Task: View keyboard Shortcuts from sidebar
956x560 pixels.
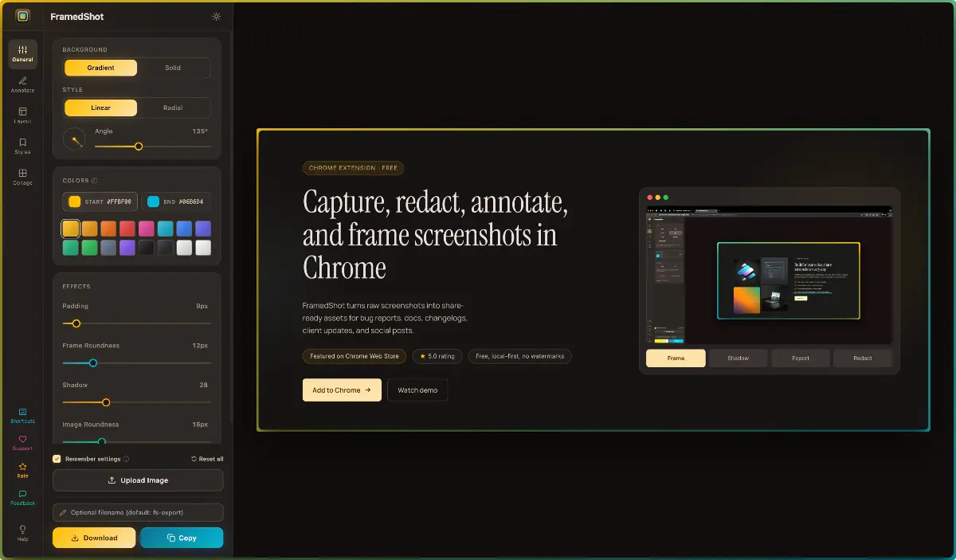Action: [x=22, y=415]
